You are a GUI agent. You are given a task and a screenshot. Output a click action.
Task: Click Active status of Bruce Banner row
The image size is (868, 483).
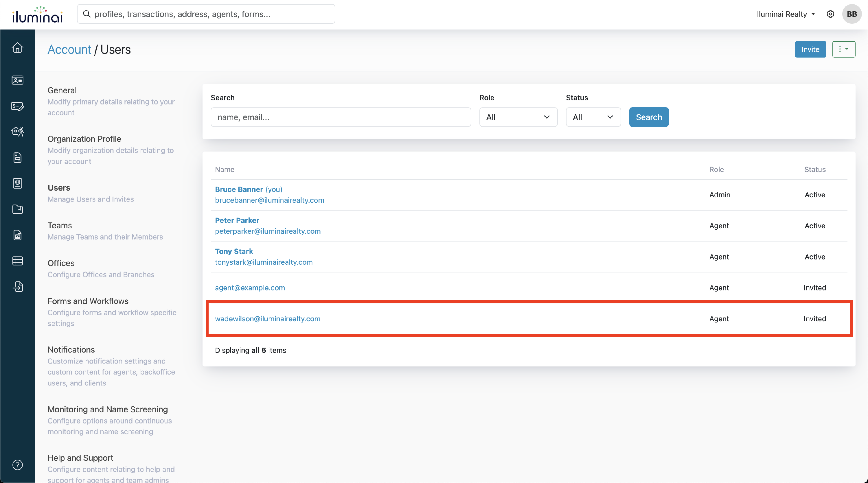(815, 195)
